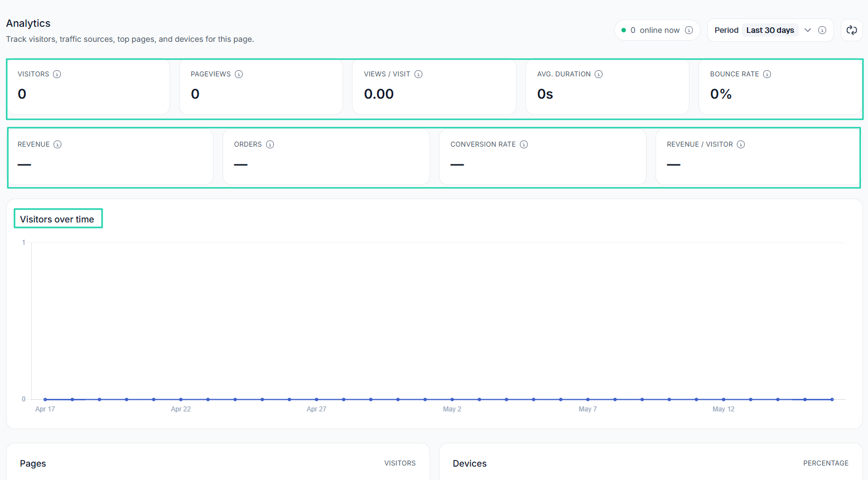Click the '0 online now' indicator
Image resolution: width=868 pixels, height=480 pixels.
657,30
